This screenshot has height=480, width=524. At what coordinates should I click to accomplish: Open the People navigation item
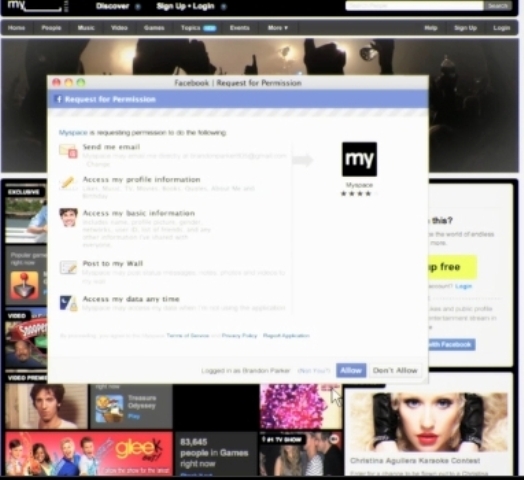click(x=51, y=28)
